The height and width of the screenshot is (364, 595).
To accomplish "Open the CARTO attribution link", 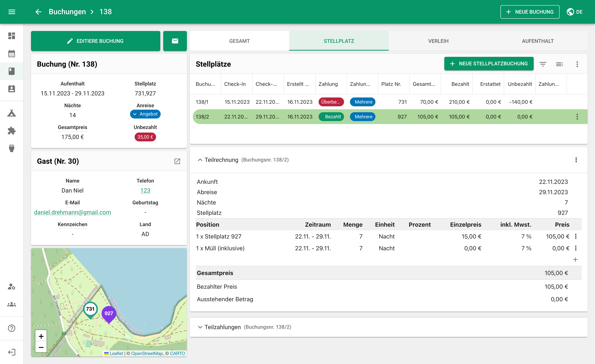I will 177,353.
